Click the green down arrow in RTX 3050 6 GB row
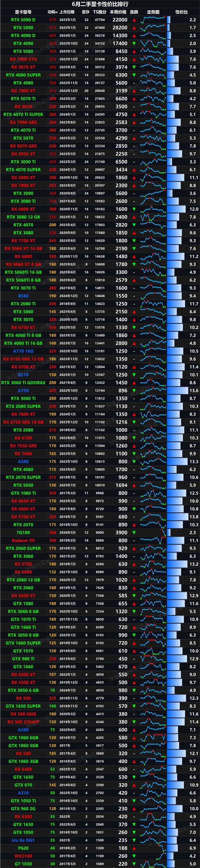200x868 pixels. click(134, 690)
